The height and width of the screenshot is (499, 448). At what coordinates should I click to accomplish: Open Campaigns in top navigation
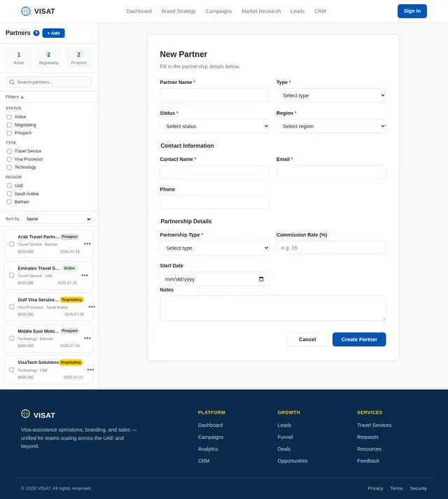pyautogui.click(x=218, y=11)
